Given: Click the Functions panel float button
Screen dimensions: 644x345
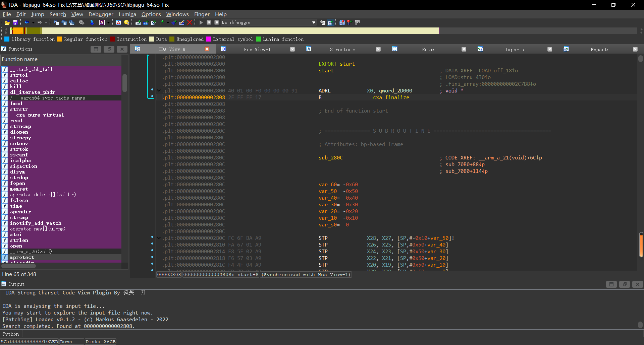Looking at the screenshot, I should (x=109, y=49).
